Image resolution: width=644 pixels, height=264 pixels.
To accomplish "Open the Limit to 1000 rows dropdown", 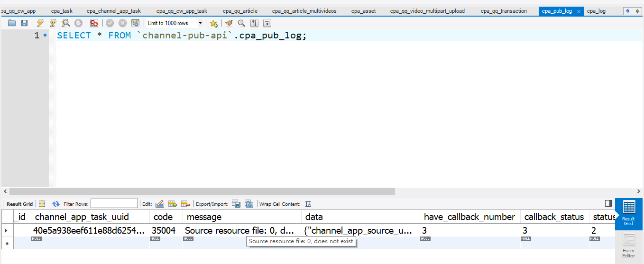I will point(200,23).
